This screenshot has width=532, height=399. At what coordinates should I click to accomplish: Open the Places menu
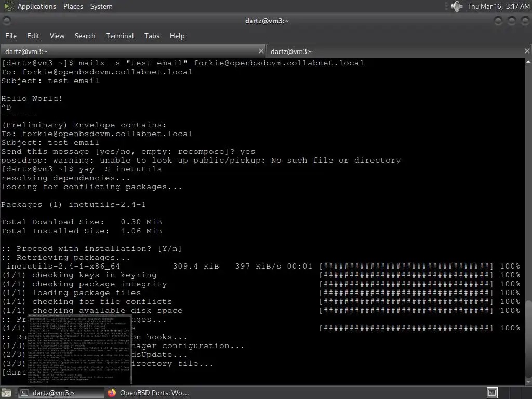(x=73, y=6)
